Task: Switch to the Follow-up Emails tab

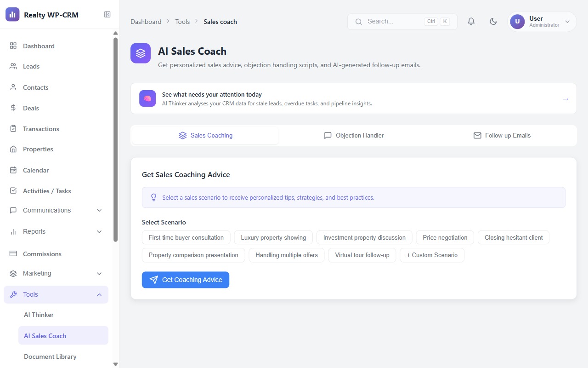Action: coord(502,136)
